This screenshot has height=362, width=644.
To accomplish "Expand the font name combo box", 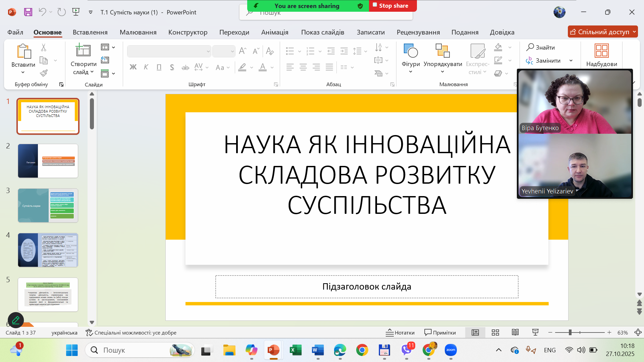I will coord(208,51).
